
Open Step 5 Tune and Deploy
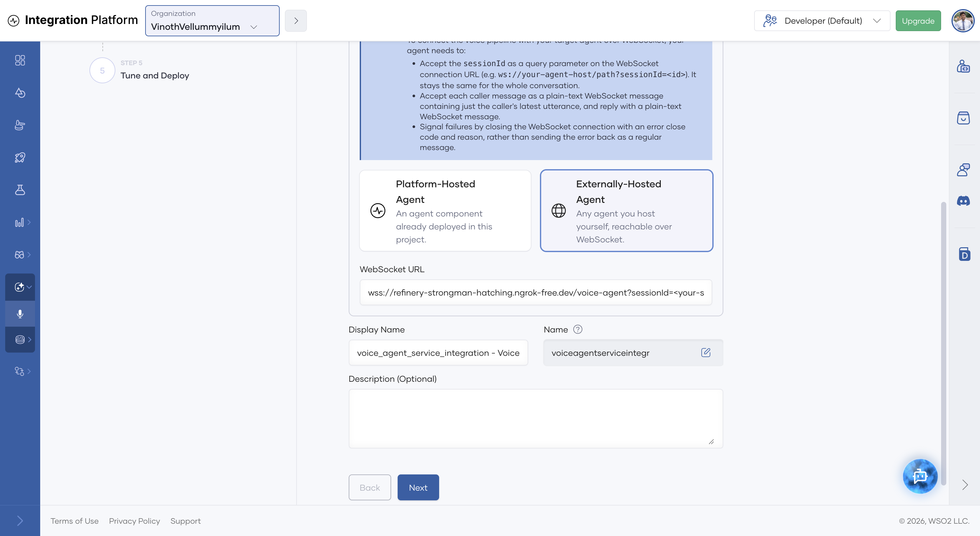(x=139, y=70)
